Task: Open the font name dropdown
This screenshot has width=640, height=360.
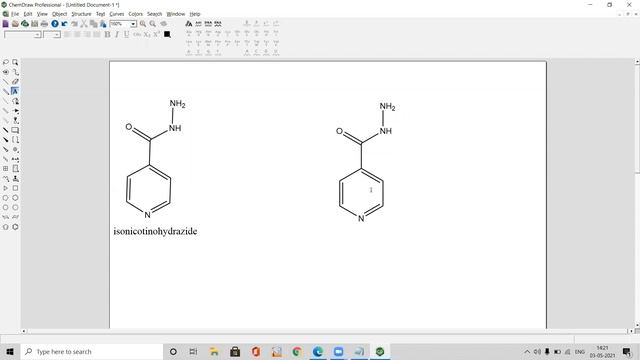Action: click(x=38, y=35)
